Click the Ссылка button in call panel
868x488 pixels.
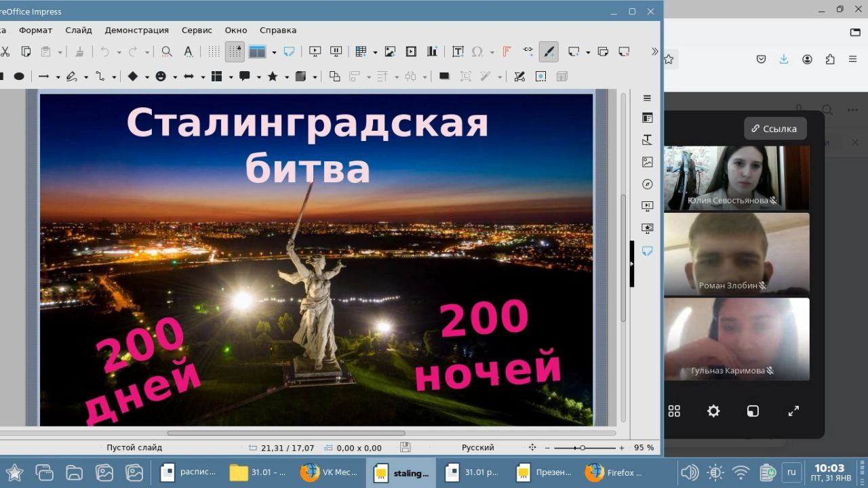(775, 128)
